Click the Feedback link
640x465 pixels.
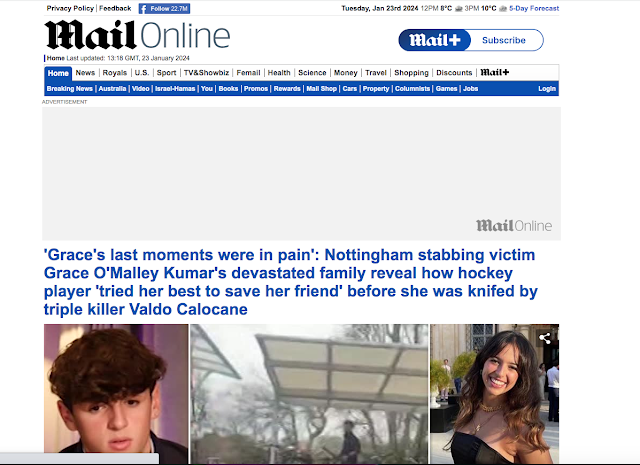(115, 8)
